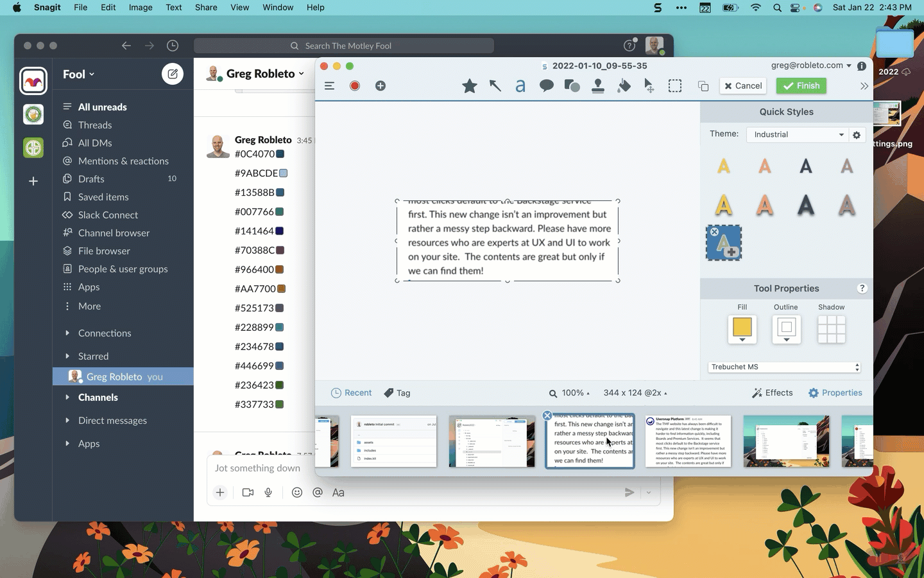Open the emoji picker in Slack composer
The width and height of the screenshot is (924, 578).
296,493
